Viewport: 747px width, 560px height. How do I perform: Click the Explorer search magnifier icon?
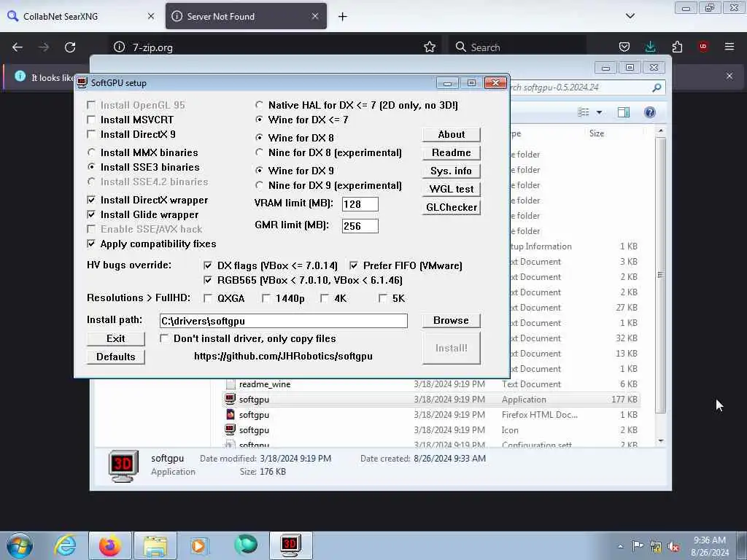click(x=657, y=87)
